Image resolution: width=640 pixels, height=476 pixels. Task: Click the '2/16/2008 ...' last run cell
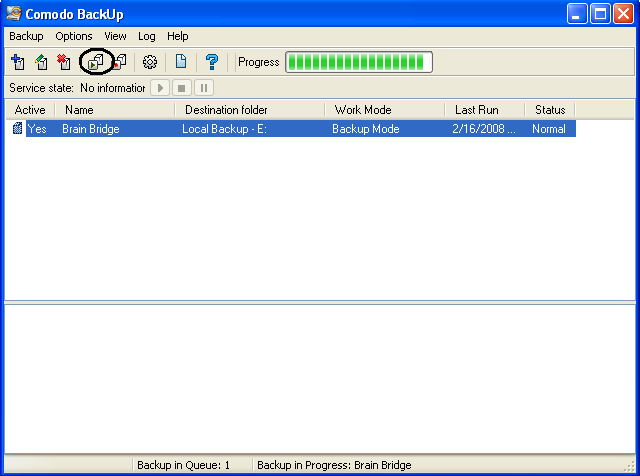(x=484, y=129)
